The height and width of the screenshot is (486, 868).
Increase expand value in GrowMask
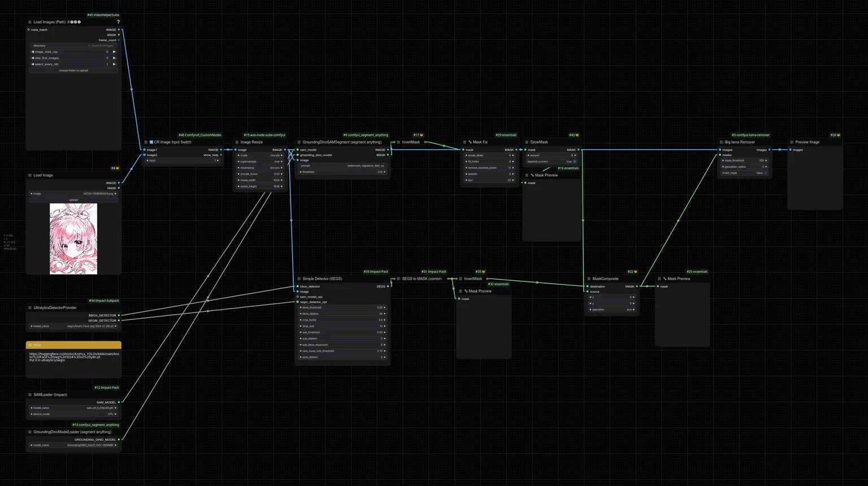[x=575, y=155]
